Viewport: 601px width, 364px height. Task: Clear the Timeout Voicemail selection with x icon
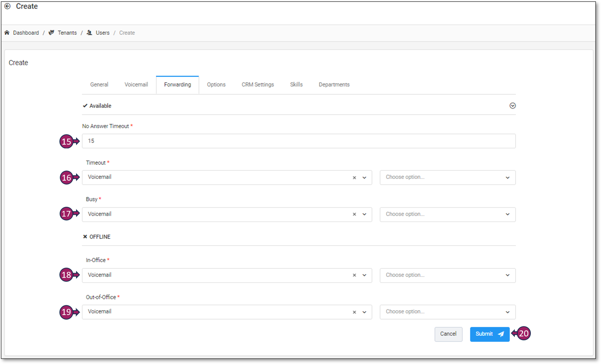354,178
